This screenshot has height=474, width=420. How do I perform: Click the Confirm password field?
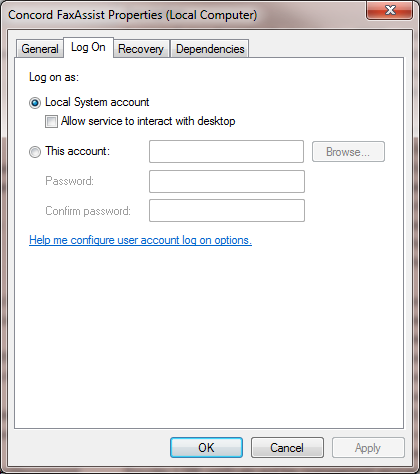click(x=227, y=210)
